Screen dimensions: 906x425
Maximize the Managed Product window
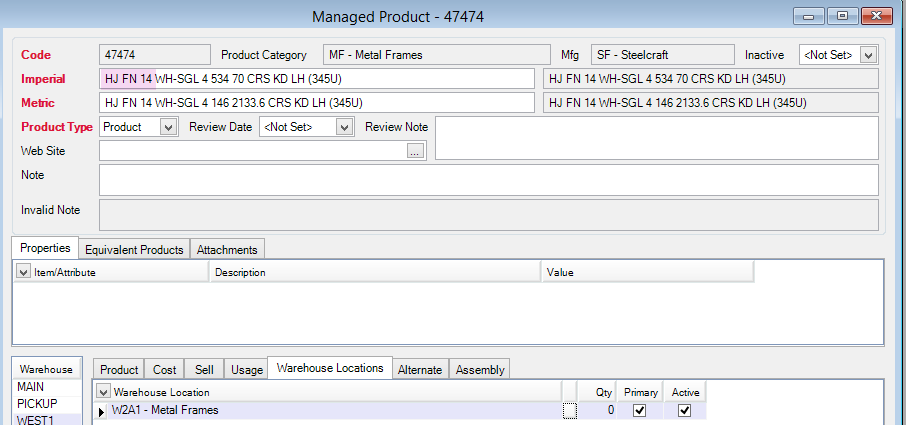(842, 16)
